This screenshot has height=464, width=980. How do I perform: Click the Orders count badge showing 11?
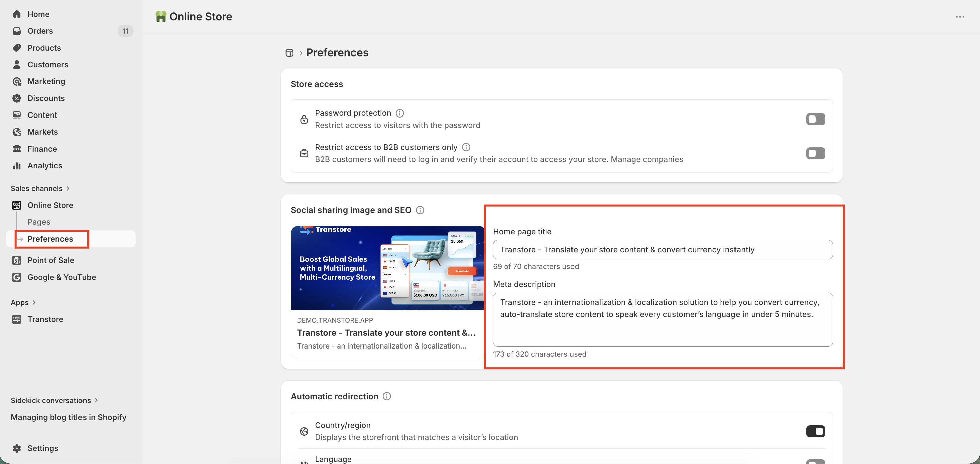[126, 31]
